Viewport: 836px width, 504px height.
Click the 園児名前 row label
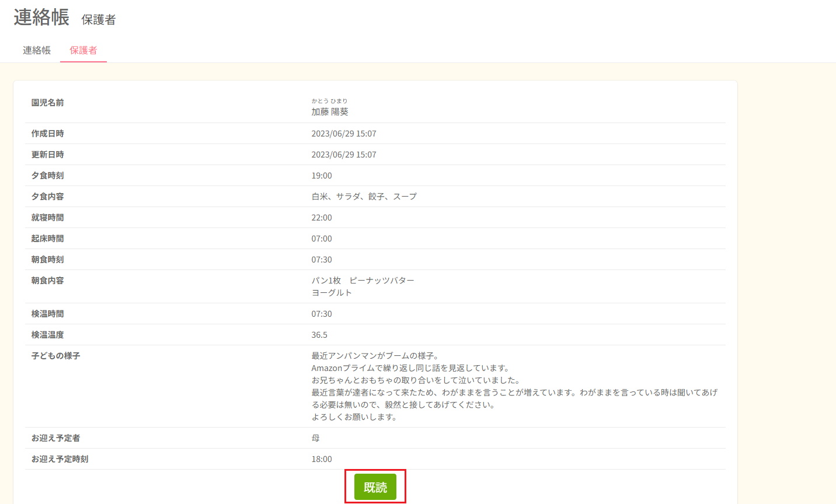47,102
